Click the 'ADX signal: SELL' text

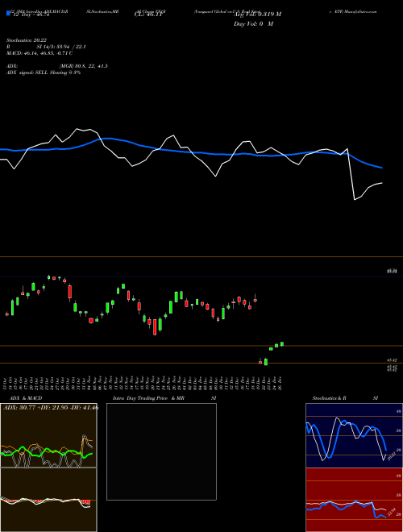coord(27,73)
